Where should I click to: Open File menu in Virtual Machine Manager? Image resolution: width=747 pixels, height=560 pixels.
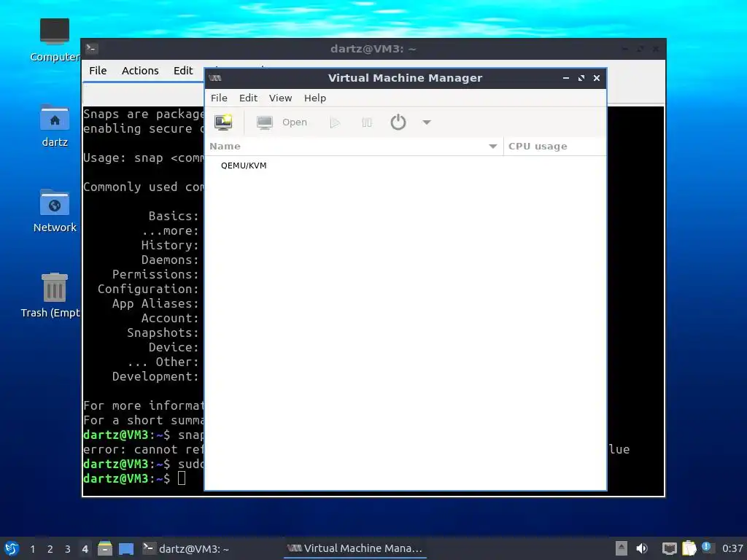coord(219,98)
